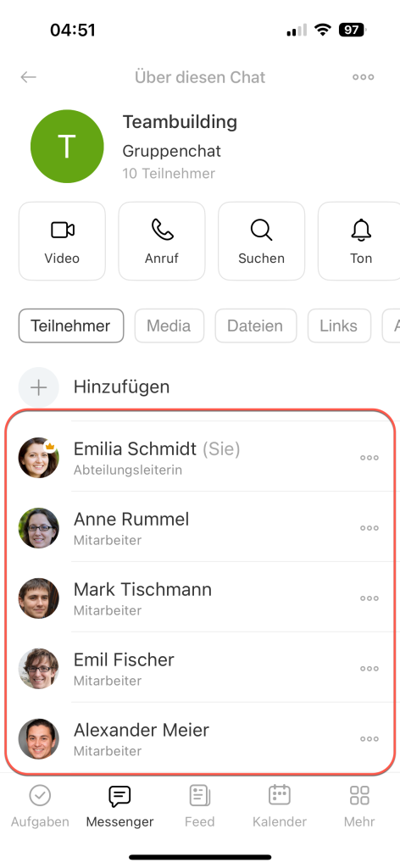Open the chat options three-dot menu
The width and height of the screenshot is (400, 868).
[x=363, y=77]
